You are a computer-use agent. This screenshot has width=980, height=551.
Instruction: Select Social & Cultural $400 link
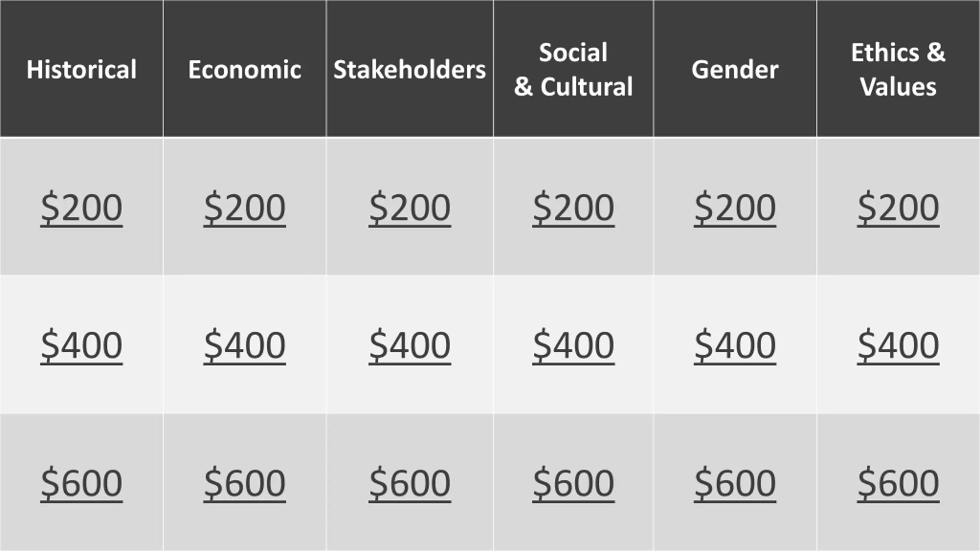(x=573, y=345)
